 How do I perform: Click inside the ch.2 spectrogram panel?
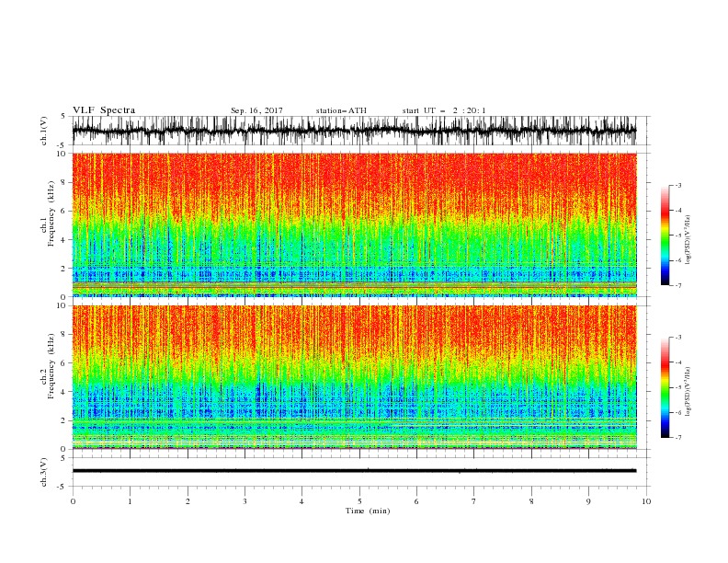354,377
